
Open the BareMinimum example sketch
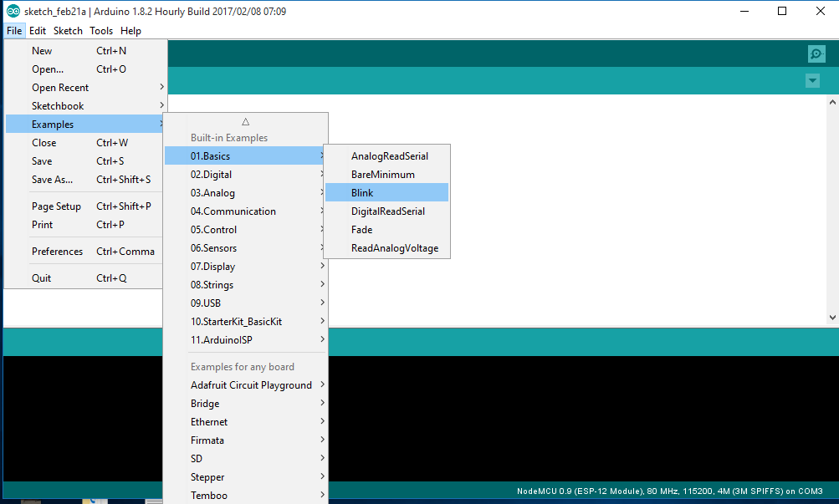(x=386, y=174)
